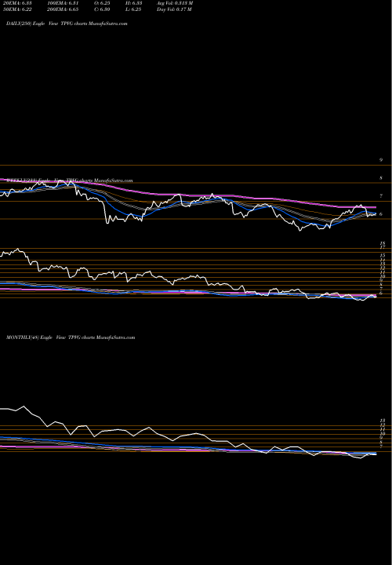392x565 pixels.
Task: Select the low price L: value
Action: [133, 9]
